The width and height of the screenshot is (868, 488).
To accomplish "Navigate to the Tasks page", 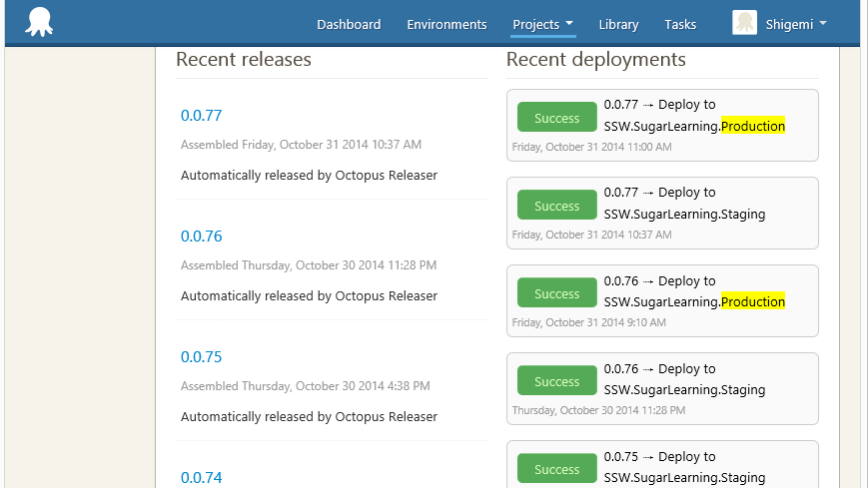I will 680,24.
